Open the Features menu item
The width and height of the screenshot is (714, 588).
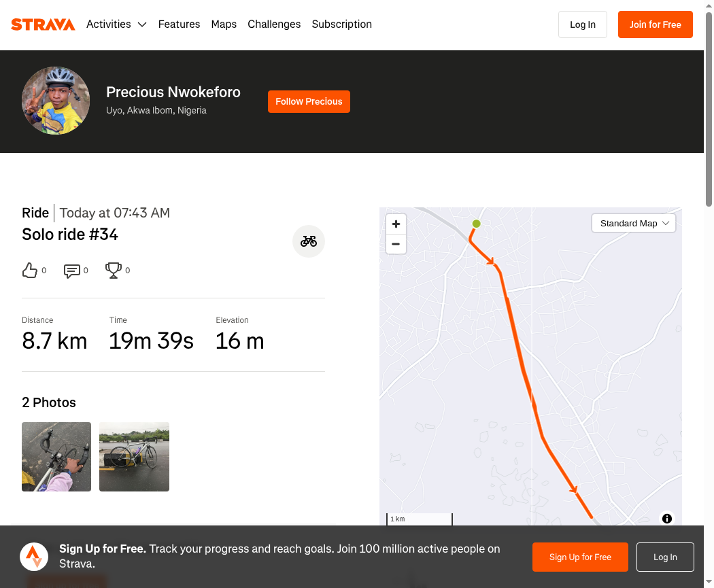179,24
